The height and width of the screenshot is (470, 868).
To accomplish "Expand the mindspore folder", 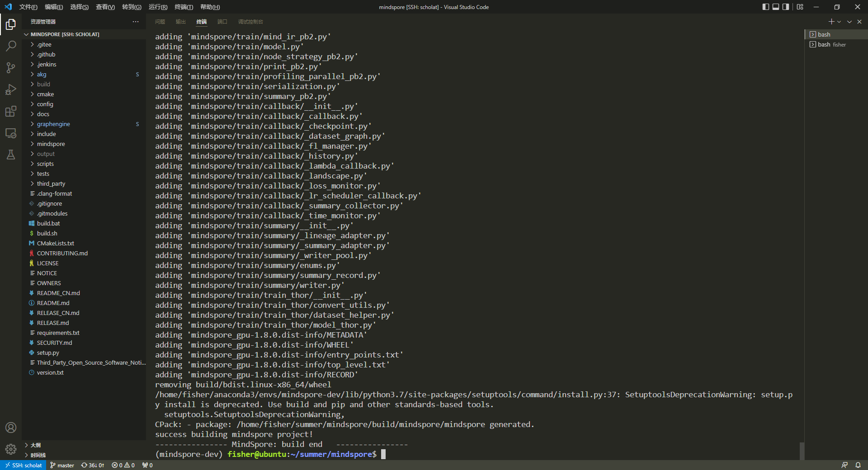I will coord(84,144).
